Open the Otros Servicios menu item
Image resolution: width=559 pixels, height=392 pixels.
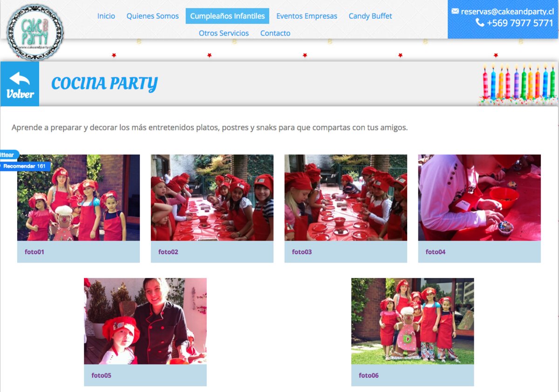[224, 33]
